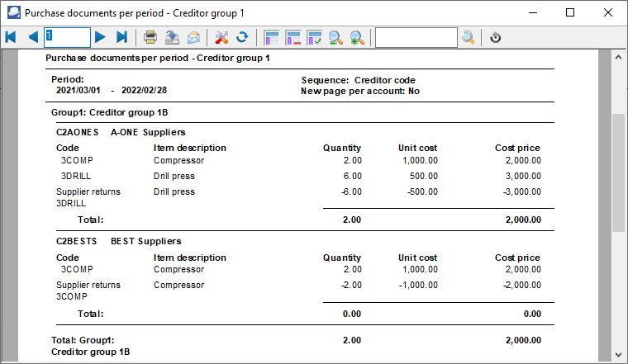Click period start date '2021/03/01'
Screen dimensions: 628x364
tap(78, 91)
